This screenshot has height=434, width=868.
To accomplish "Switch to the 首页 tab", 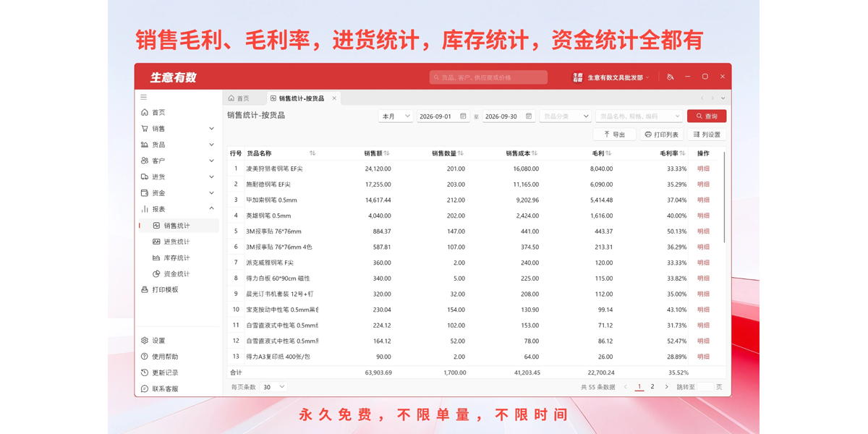I will 239,98.
